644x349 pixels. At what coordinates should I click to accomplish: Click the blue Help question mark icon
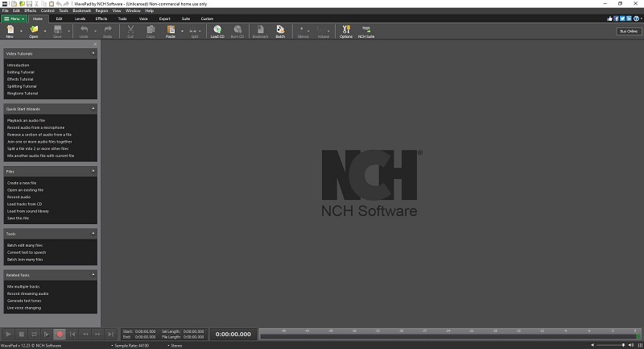[636, 19]
